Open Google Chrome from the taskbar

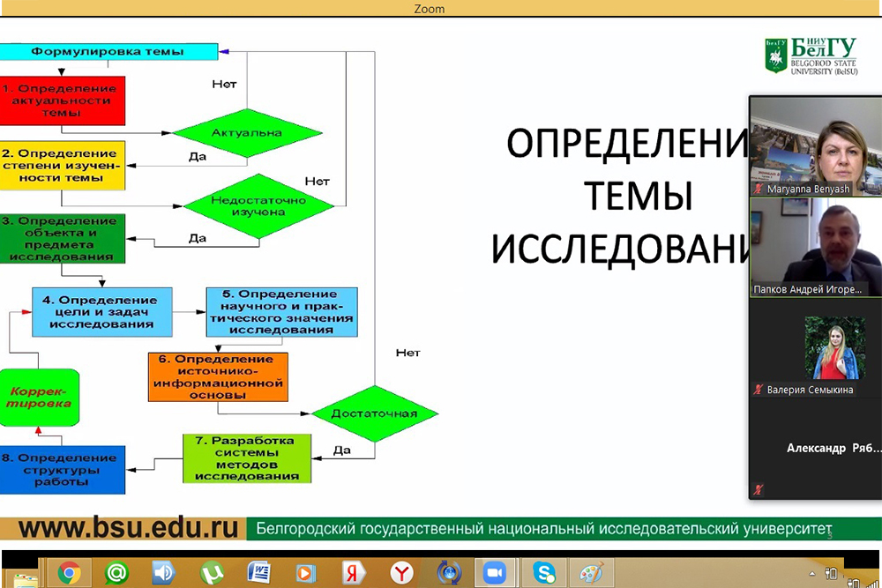coord(71,573)
